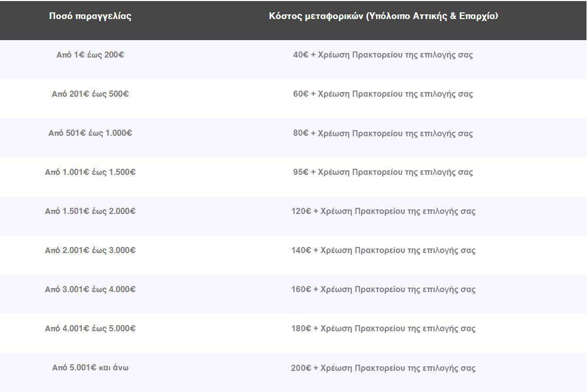Screen dimensions: 587x392
Task: Click the '140€ + Χρέωση Πρακτορείου' cost cell
Action: coord(383,251)
